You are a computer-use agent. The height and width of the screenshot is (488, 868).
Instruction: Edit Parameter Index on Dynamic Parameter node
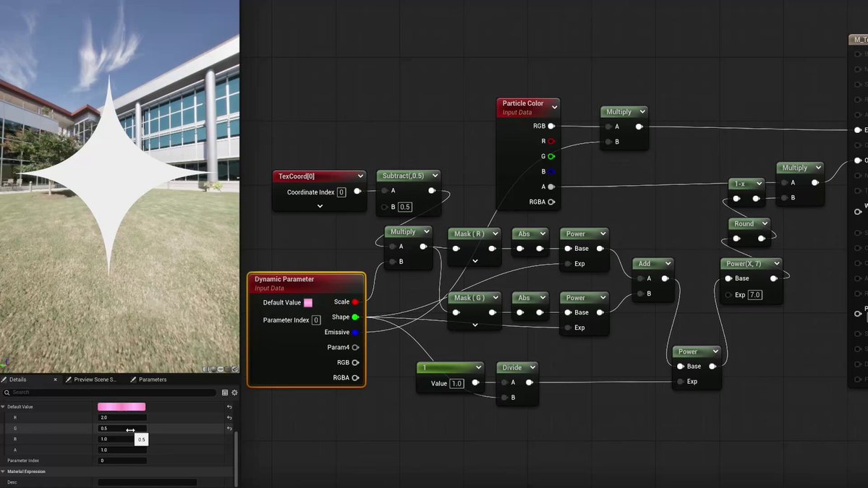pos(316,320)
